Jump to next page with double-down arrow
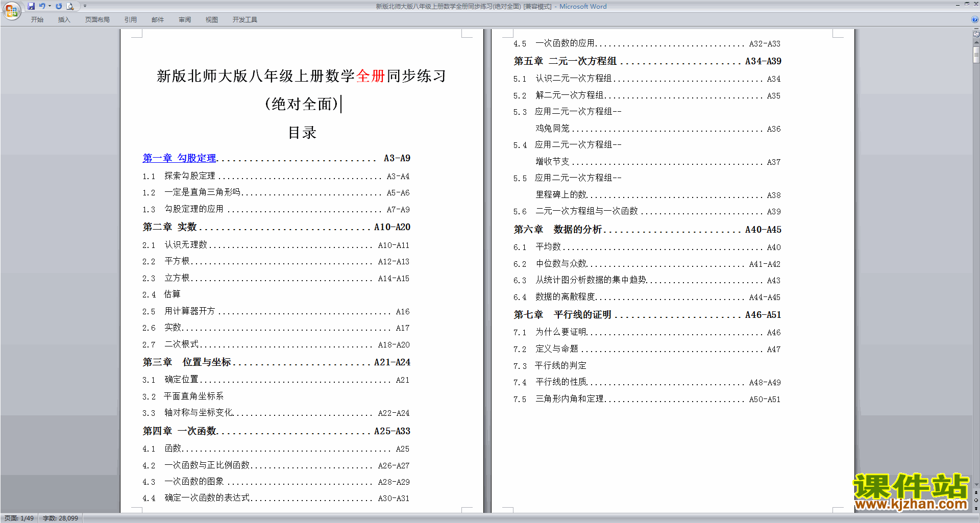 point(976,508)
